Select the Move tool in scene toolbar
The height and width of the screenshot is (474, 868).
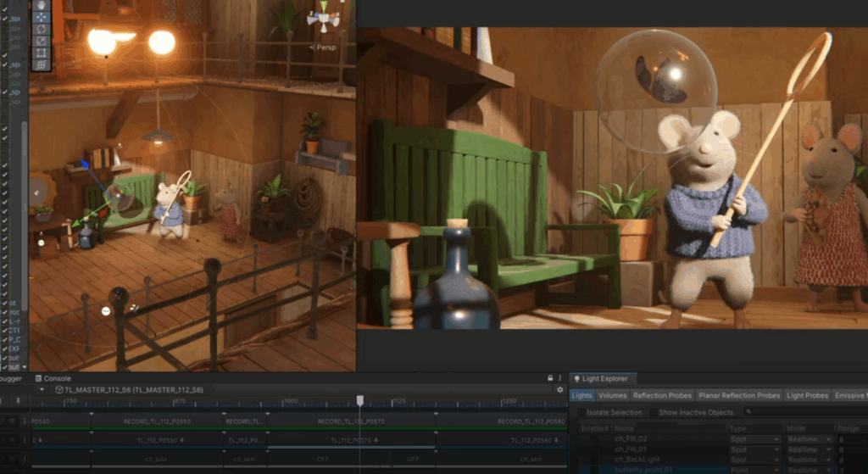tap(41, 16)
